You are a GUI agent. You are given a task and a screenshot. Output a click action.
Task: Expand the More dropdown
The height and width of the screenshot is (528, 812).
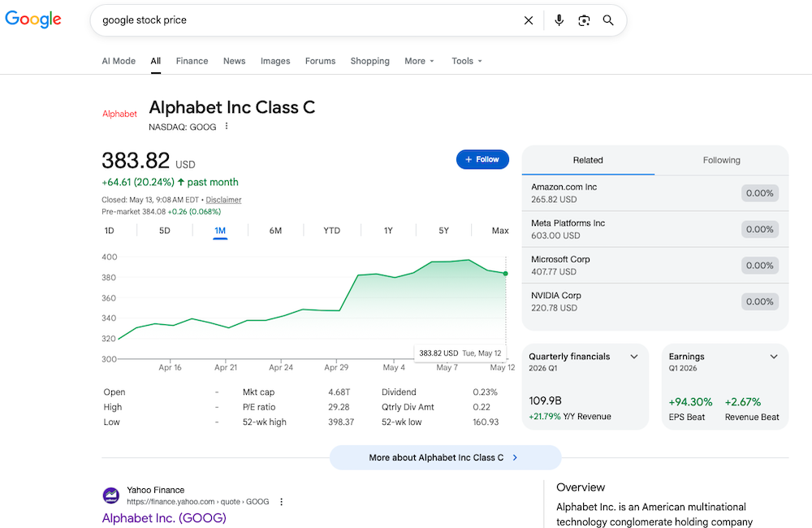[x=420, y=61]
